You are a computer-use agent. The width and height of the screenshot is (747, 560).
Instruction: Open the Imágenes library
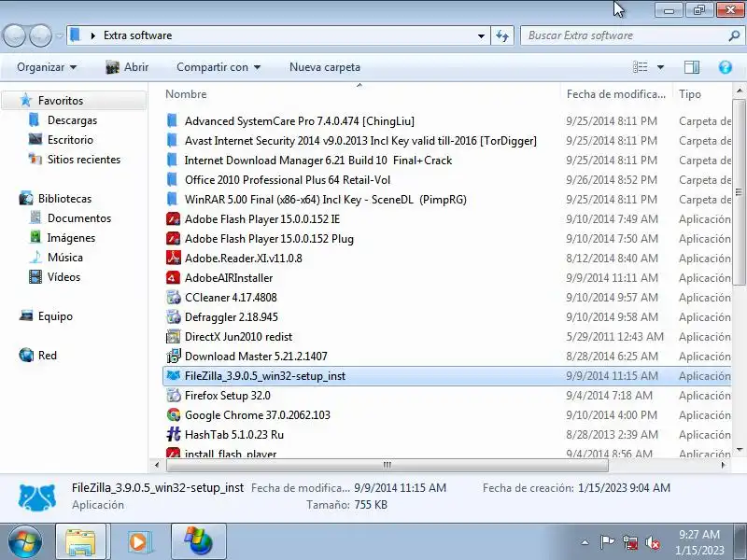point(71,238)
